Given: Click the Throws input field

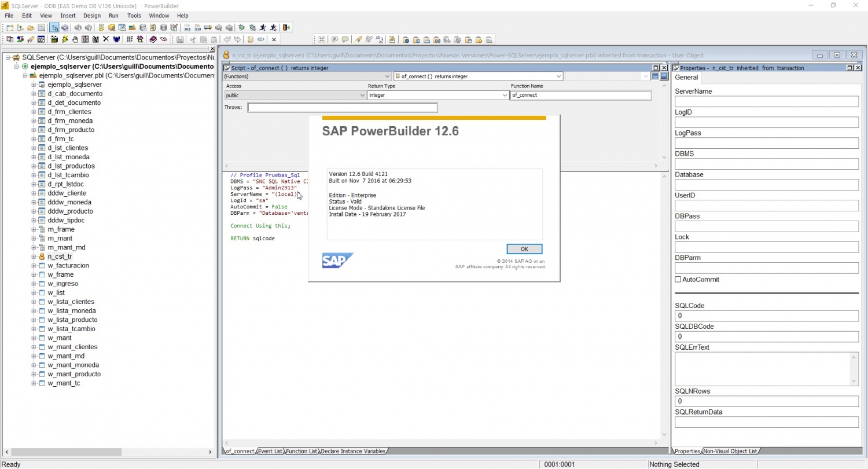Looking at the screenshot, I should pos(343,108).
